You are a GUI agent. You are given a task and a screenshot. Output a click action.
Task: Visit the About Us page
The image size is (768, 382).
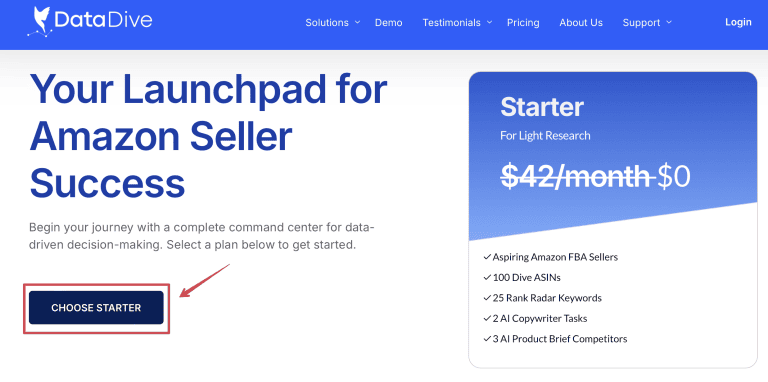tap(581, 23)
